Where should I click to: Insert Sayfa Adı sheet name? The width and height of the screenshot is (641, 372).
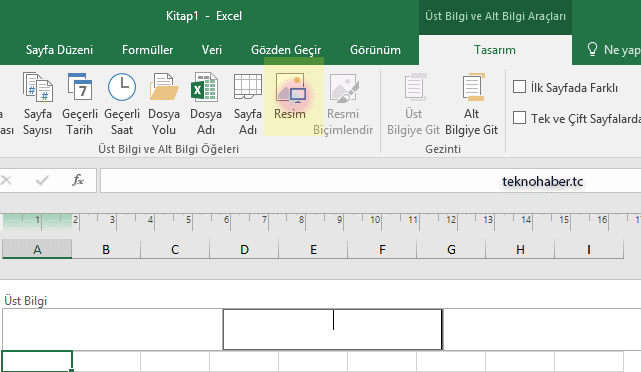[x=248, y=104]
